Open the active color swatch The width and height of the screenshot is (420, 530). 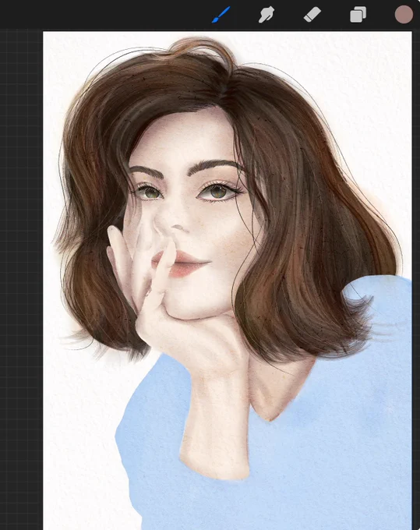point(404,15)
